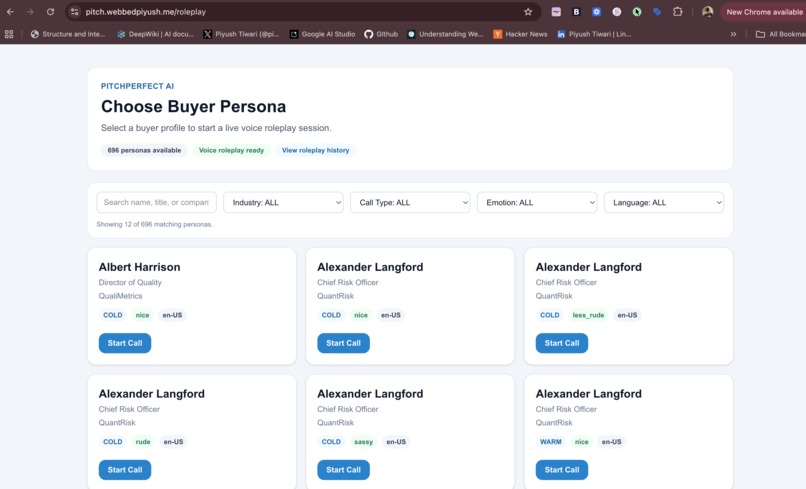Open Github bookmark
Image resolution: width=806 pixels, height=489 pixels.
click(381, 34)
